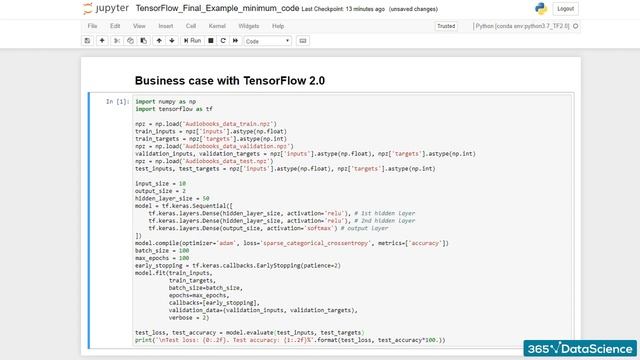The height and width of the screenshot is (360, 640).
Task: Click the print Test loss line
Action: pyautogui.click(x=290, y=340)
